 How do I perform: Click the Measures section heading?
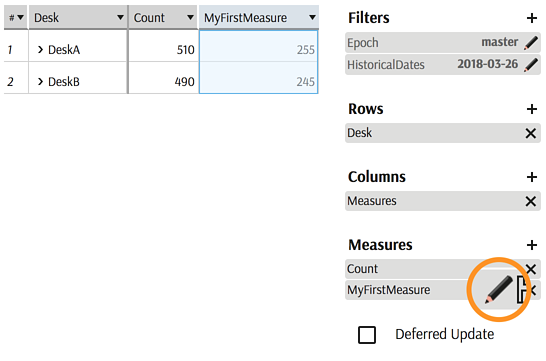click(380, 245)
